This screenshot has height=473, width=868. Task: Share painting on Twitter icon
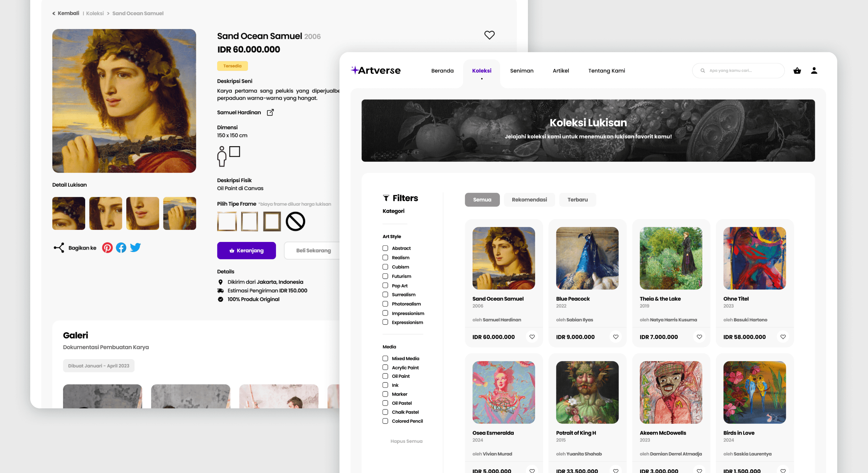click(x=135, y=248)
